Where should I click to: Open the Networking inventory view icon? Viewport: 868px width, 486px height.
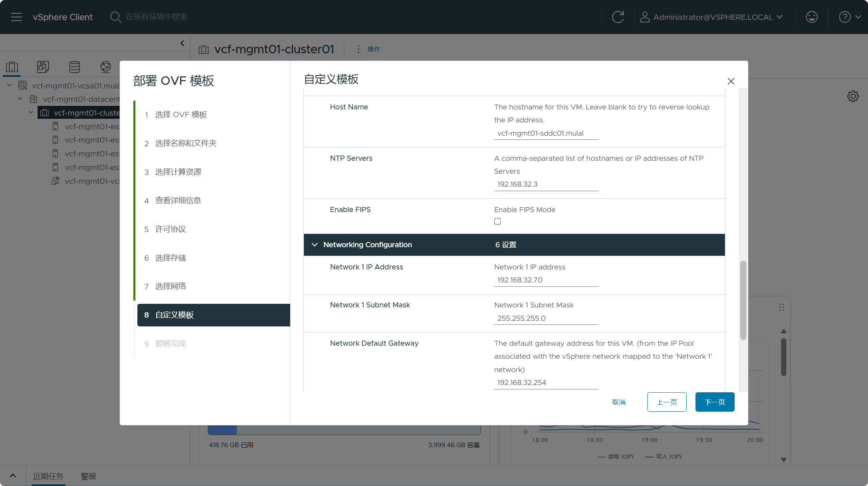coord(105,67)
